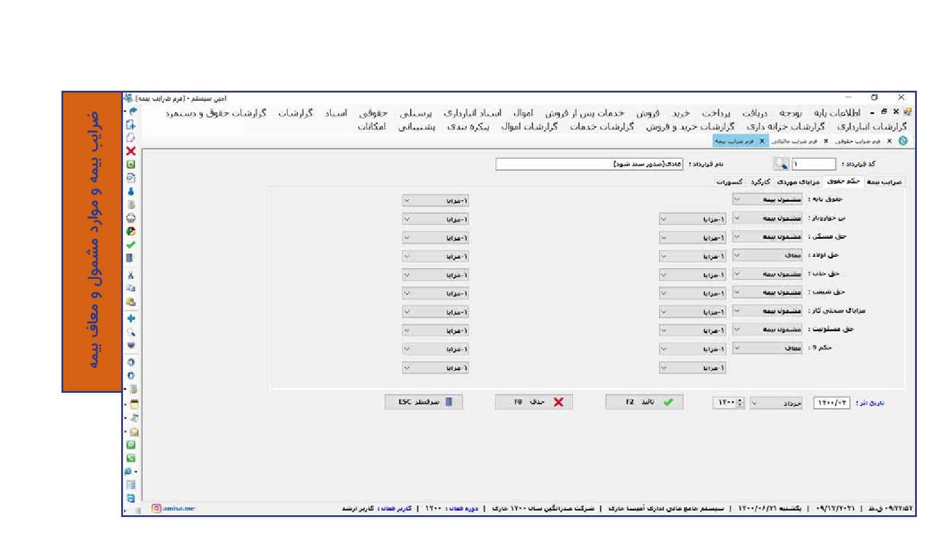Open the پرسنلی menu
The width and height of the screenshot is (933, 560).
(x=415, y=113)
